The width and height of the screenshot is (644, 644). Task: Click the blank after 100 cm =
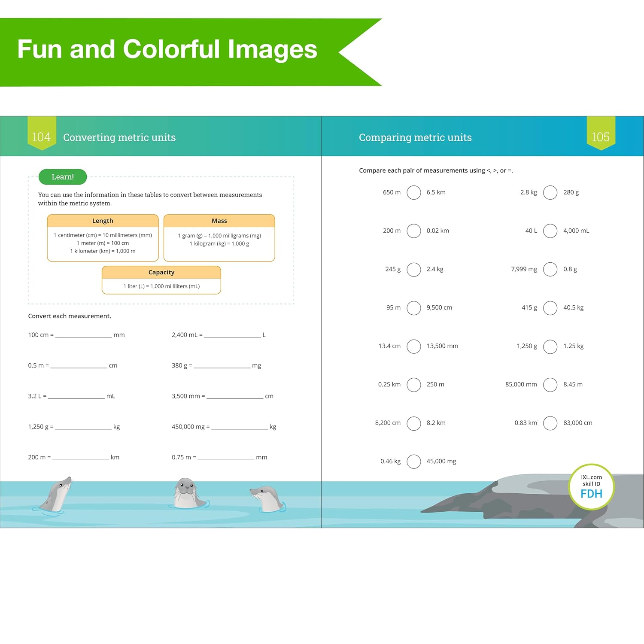(84, 335)
